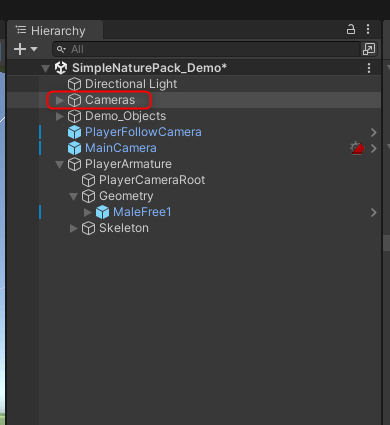The height and width of the screenshot is (425, 390).
Task: Click the PlayerCameraRoot cube icon
Action: (x=88, y=180)
